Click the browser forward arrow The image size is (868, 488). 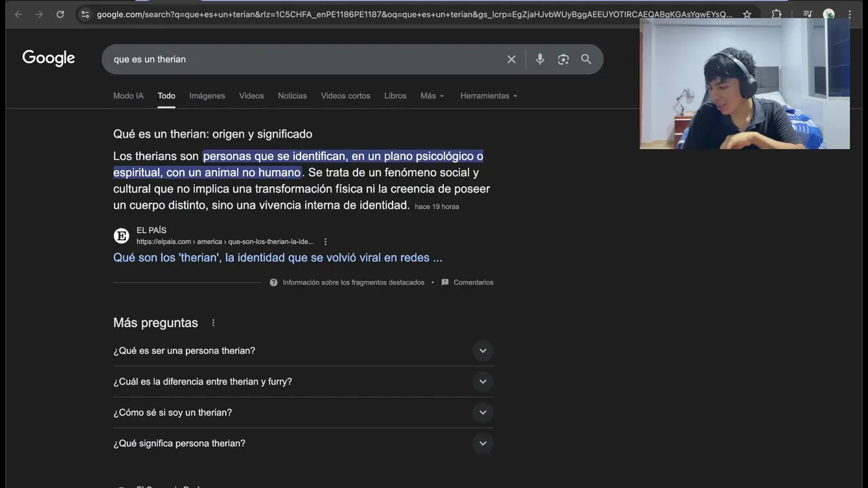[39, 14]
